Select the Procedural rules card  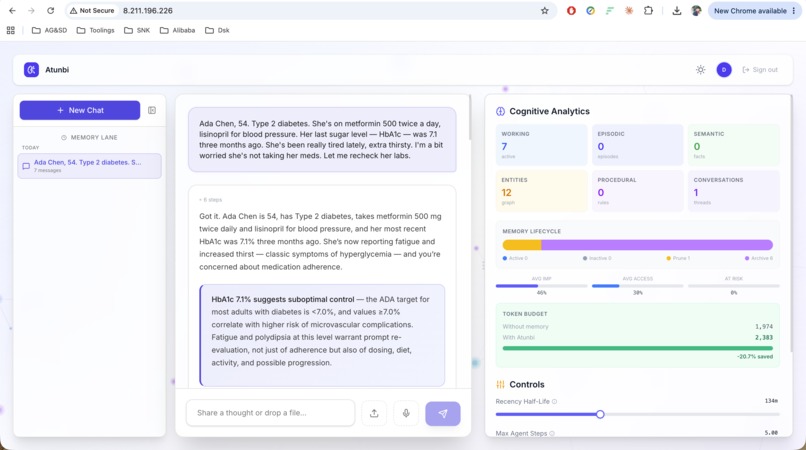637,191
